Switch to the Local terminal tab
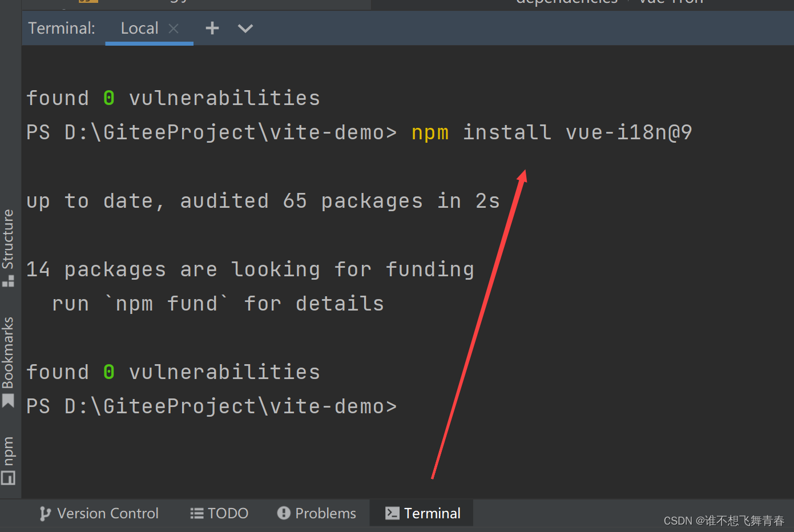 (139, 28)
